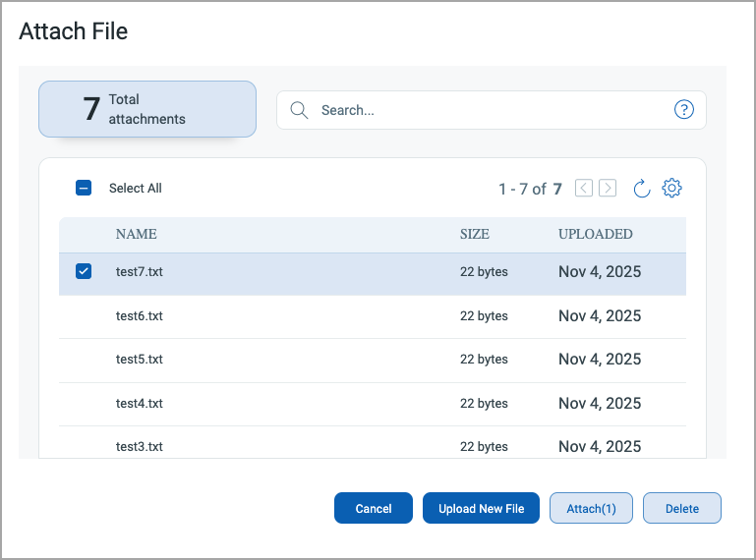
Task: Sort attachments by the NAME column
Action: coord(136,235)
